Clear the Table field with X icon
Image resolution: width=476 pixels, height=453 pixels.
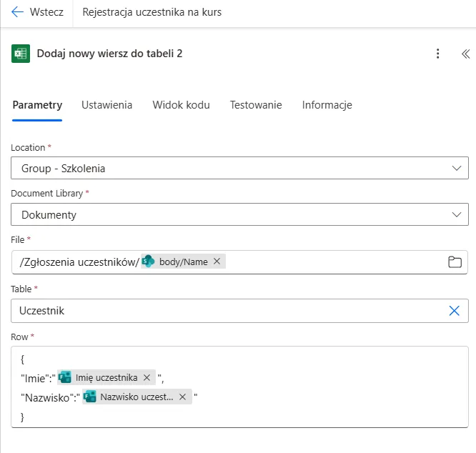tap(455, 310)
